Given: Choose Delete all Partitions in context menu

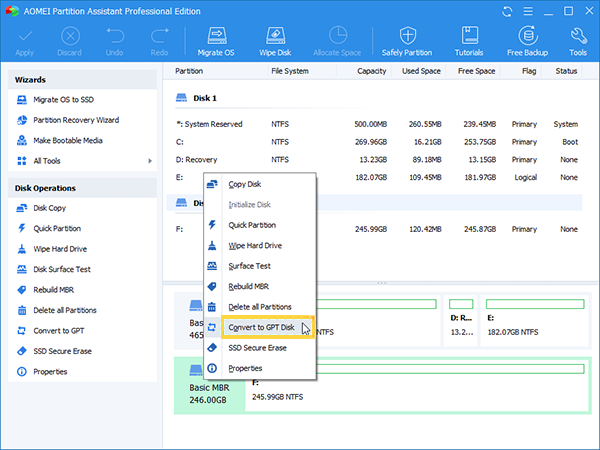Looking at the screenshot, I should [260, 307].
